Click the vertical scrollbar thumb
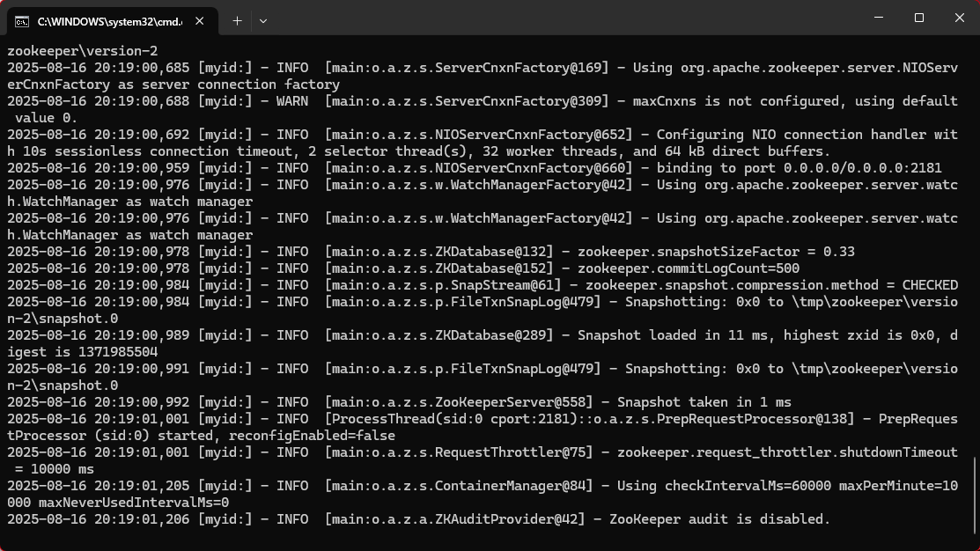The height and width of the screenshot is (551, 980). 975,496
